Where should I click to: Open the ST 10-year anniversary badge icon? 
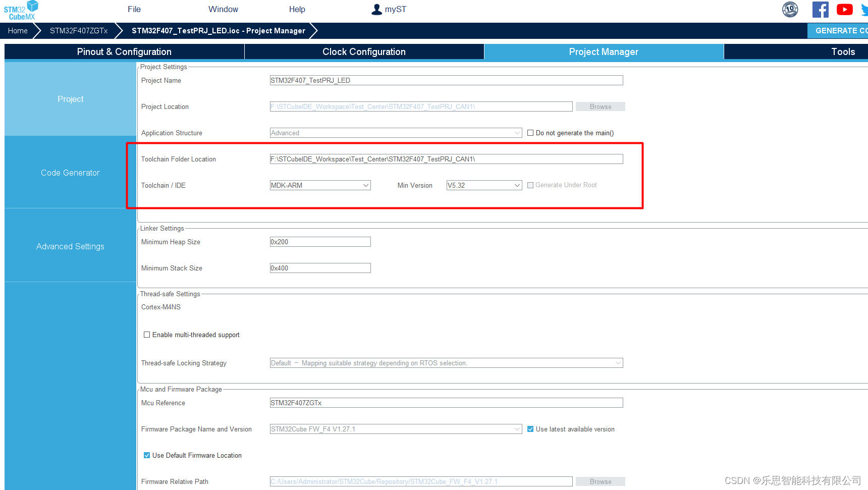790,9
